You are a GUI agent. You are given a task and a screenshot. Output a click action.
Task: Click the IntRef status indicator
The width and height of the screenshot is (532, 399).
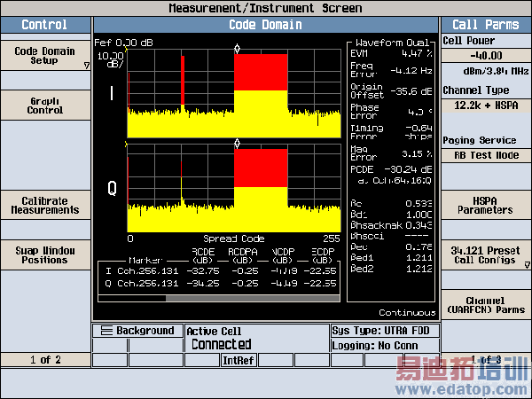pos(239,360)
